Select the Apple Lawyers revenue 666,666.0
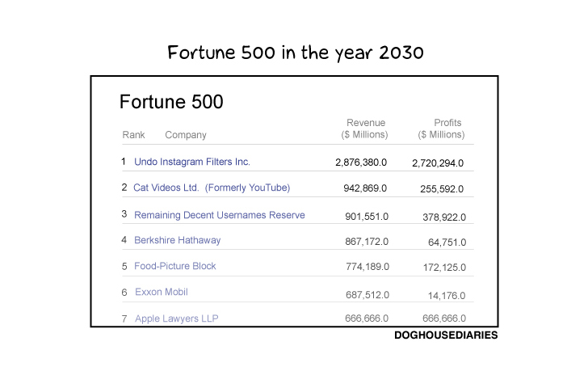This screenshot has height=388, width=588. click(x=367, y=318)
